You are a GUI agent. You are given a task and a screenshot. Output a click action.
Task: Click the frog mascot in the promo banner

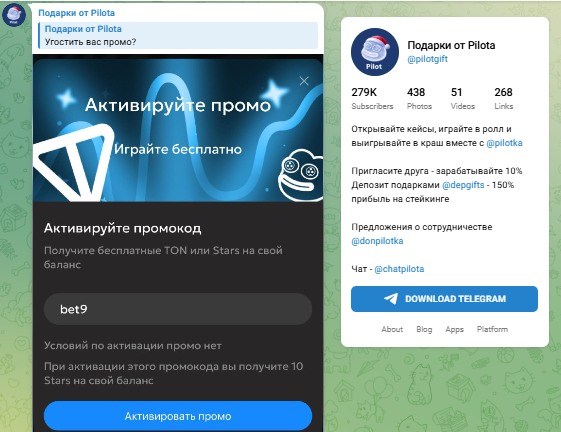(301, 175)
